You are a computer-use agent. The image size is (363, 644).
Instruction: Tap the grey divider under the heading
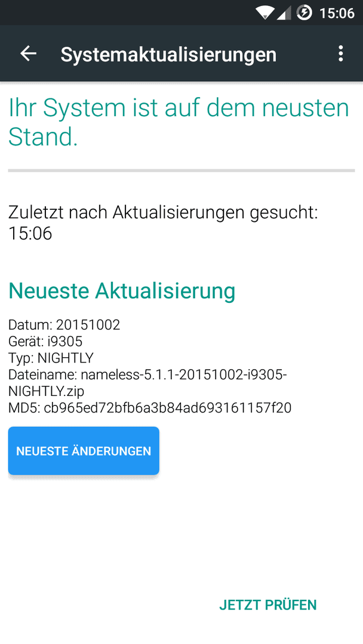(x=181, y=171)
